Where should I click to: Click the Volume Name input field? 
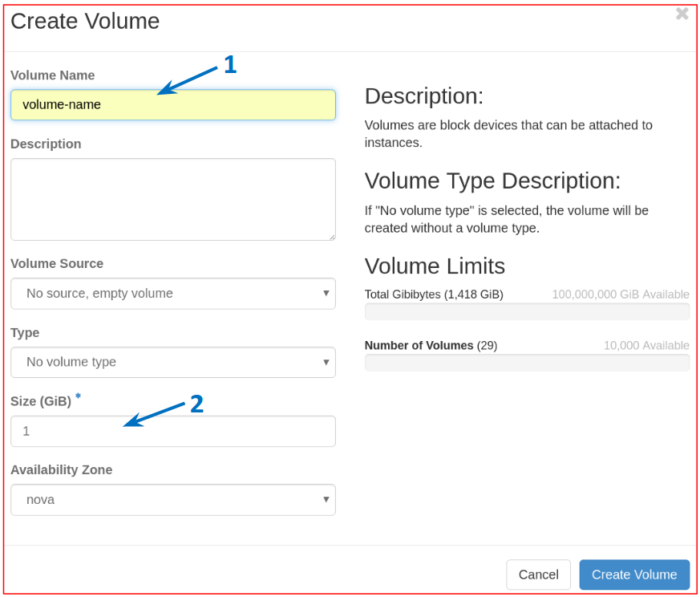[172, 104]
